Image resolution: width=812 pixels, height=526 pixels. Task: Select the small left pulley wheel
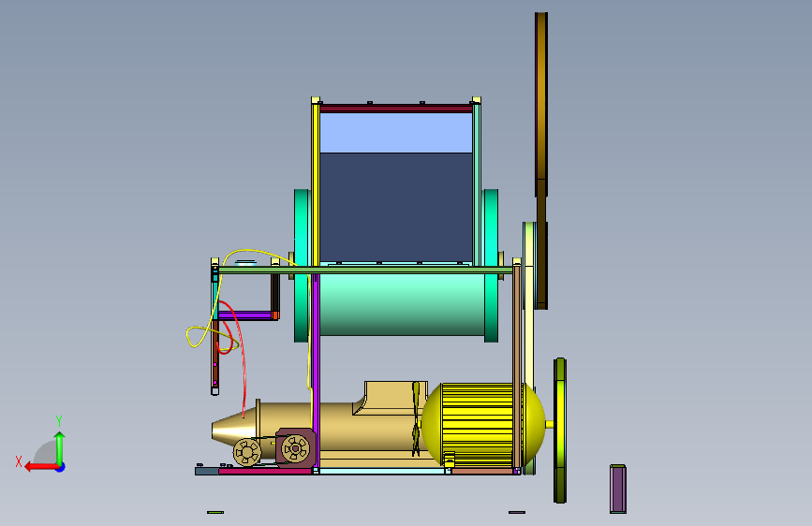click(x=247, y=452)
